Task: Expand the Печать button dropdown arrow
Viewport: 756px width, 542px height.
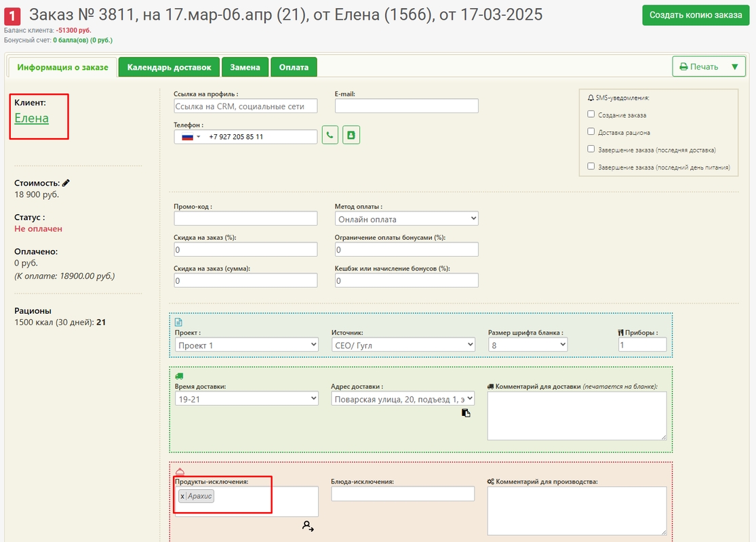Action: pos(734,67)
